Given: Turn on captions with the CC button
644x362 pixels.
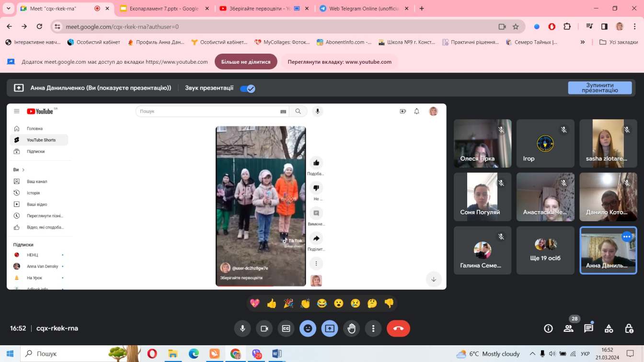Looking at the screenshot, I should click(286, 328).
